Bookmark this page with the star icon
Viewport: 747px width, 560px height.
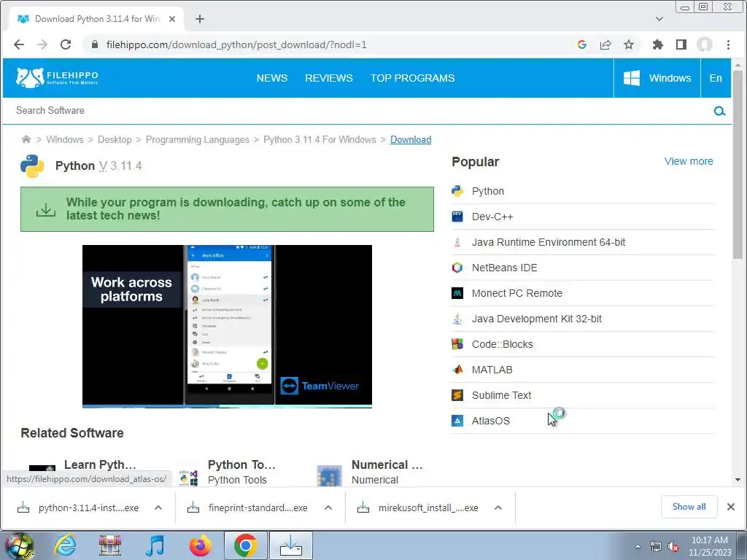(629, 44)
